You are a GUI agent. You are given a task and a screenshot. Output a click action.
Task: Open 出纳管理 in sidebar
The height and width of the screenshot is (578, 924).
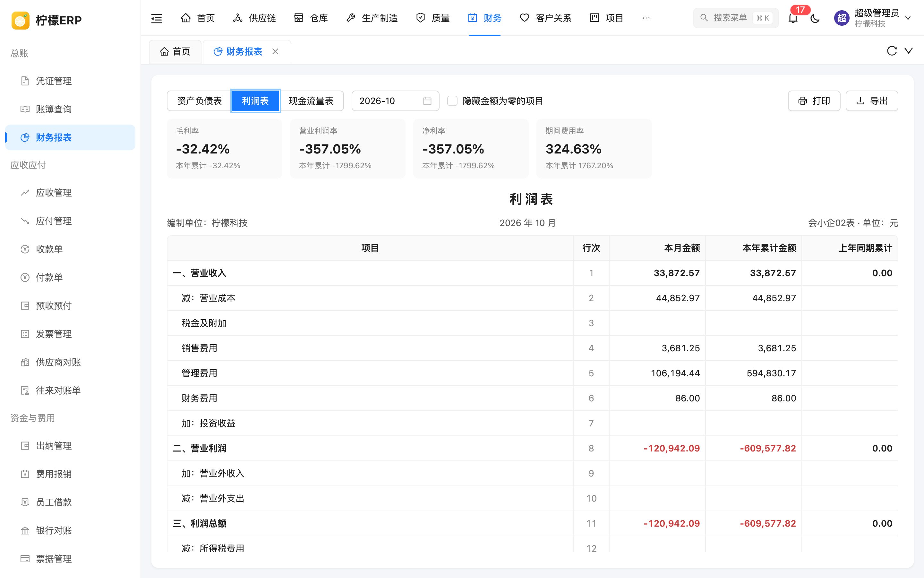coord(70,446)
